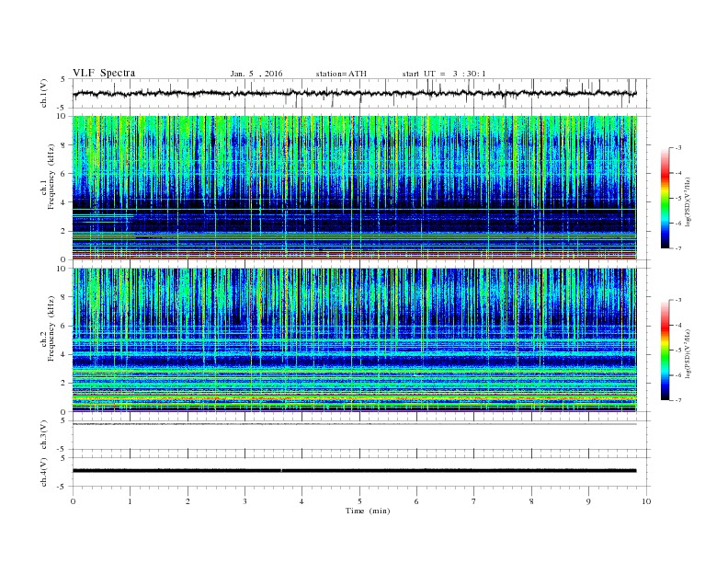
Task: Click the "0" tick on the time axis
Action: (73, 501)
